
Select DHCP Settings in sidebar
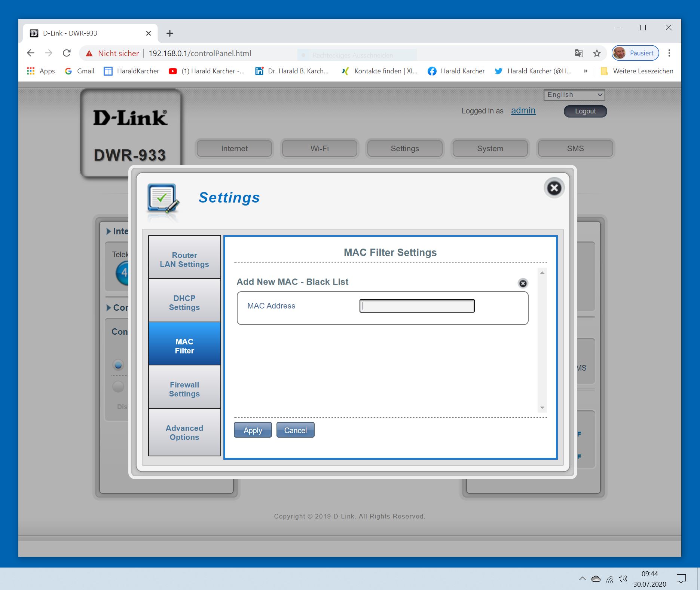pyautogui.click(x=184, y=300)
